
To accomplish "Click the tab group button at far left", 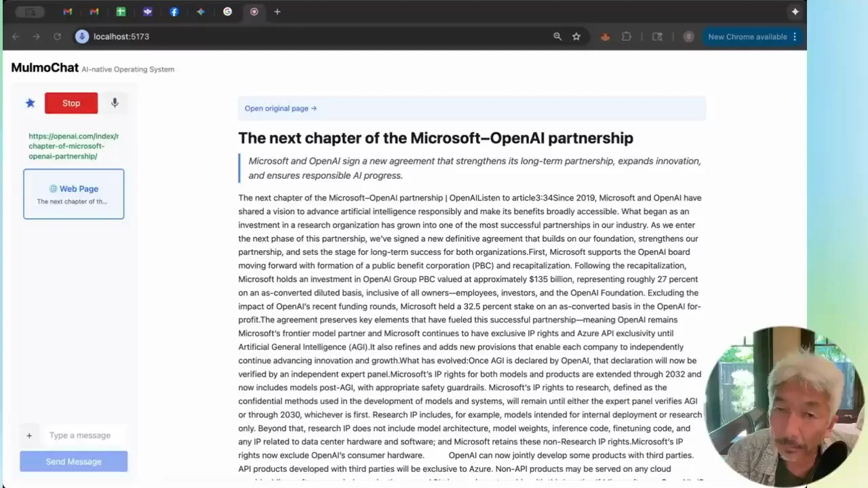I will point(30,12).
